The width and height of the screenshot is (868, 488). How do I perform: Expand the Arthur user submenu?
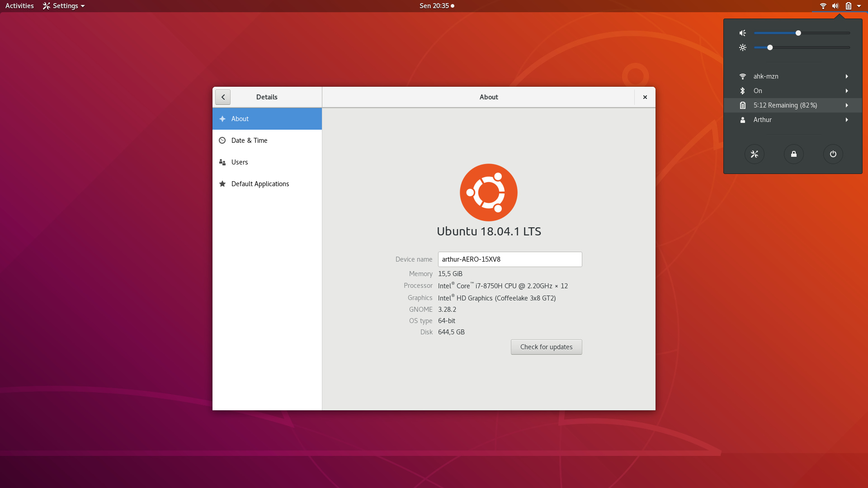point(793,120)
